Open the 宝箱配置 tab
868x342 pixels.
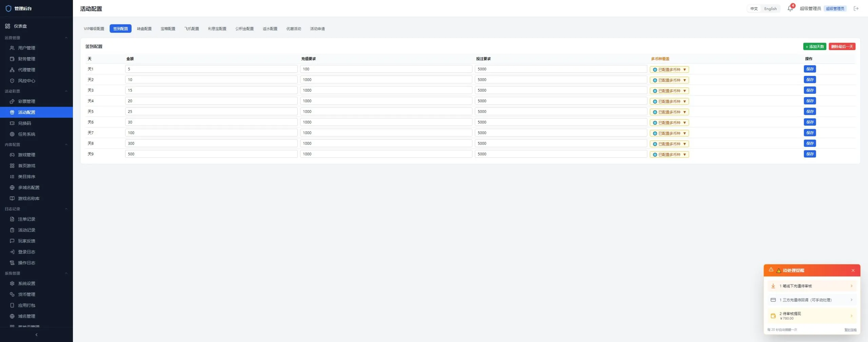(x=168, y=29)
